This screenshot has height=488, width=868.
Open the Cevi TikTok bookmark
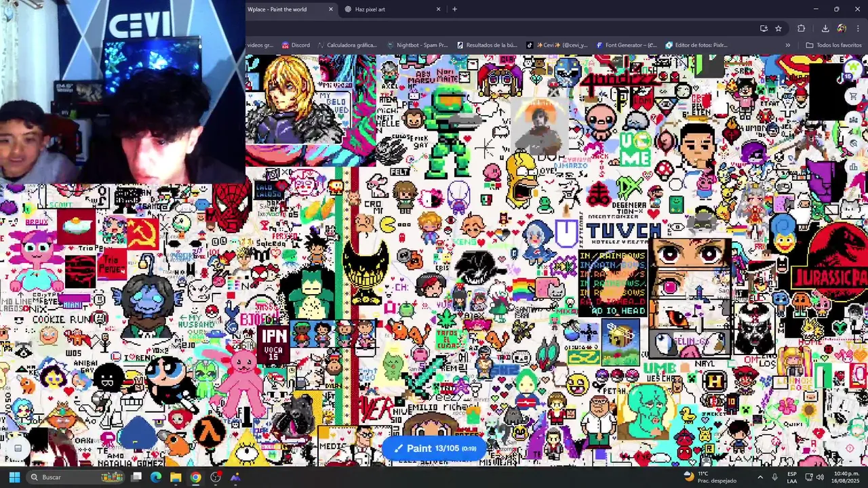click(557, 45)
